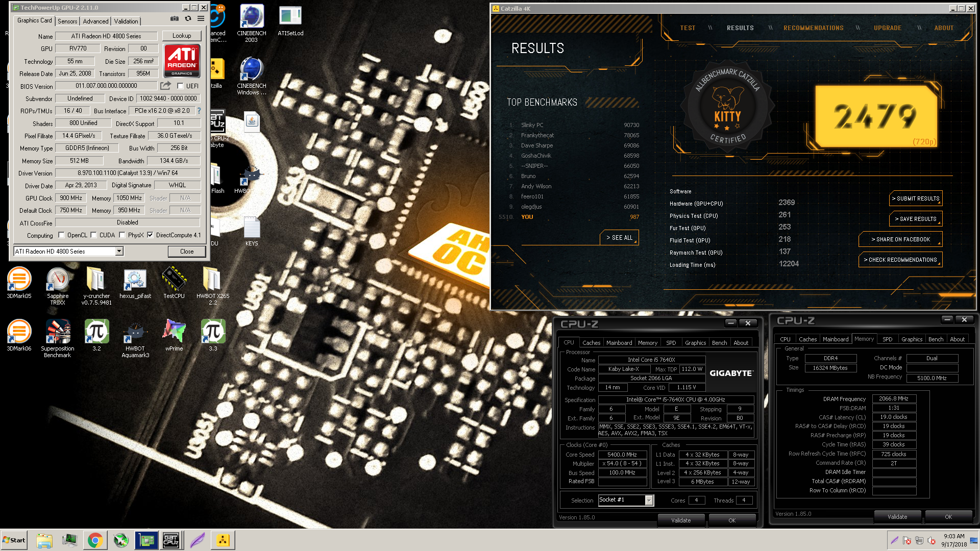Click OK in the right CPU-Z window
The width and height of the screenshot is (980, 551).
coord(948,517)
